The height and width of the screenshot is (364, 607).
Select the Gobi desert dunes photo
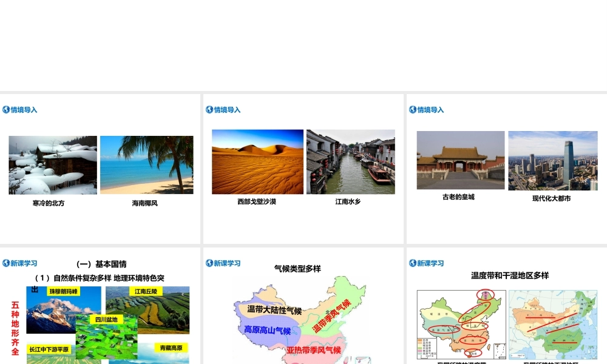point(258,162)
